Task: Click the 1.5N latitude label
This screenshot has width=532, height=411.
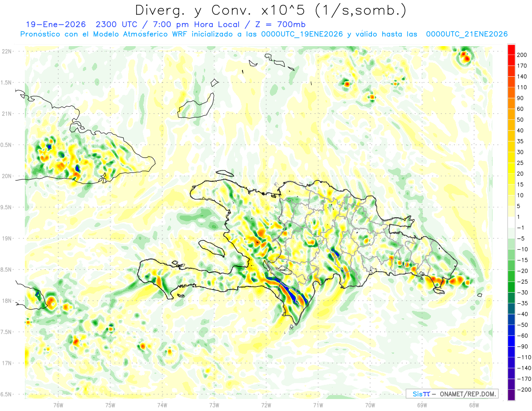Action: click(x=6, y=82)
